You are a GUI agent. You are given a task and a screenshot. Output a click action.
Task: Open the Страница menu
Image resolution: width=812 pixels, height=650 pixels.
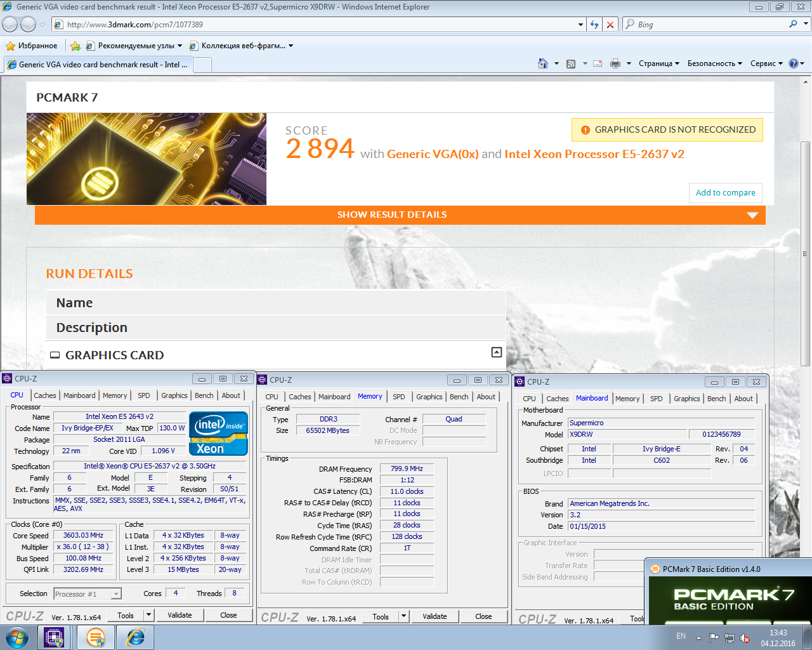[658, 63]
